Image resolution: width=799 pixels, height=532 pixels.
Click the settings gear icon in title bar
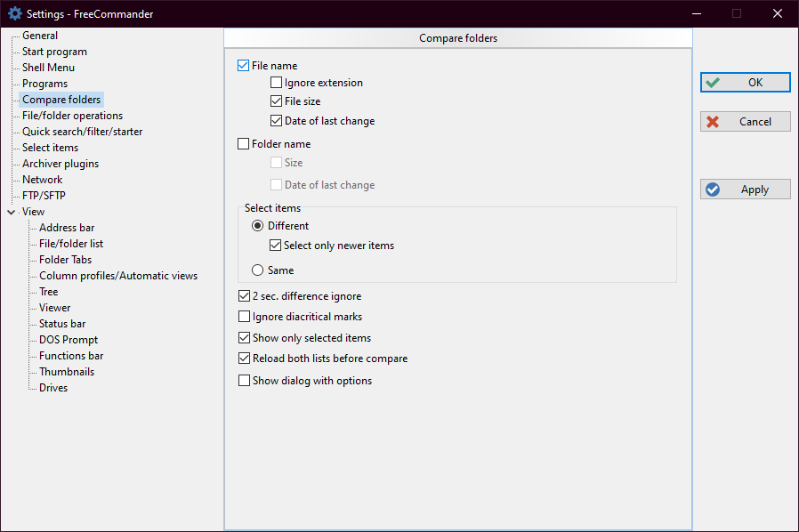point(14,13)
